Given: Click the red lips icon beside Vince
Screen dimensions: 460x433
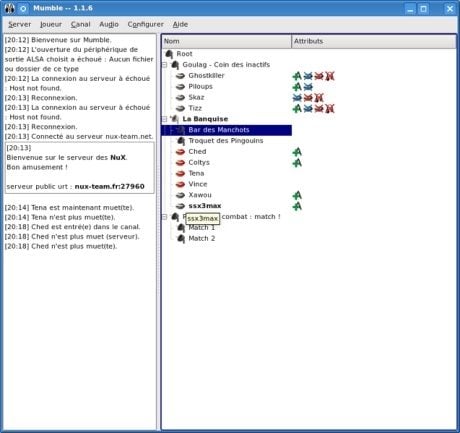Looking at the screenshot, I should [180, 184].
